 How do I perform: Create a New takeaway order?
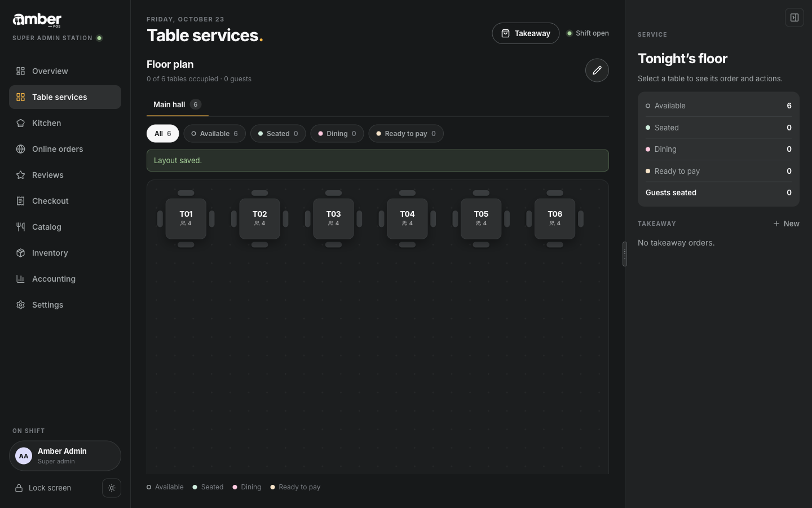click(x=786, y=224)
